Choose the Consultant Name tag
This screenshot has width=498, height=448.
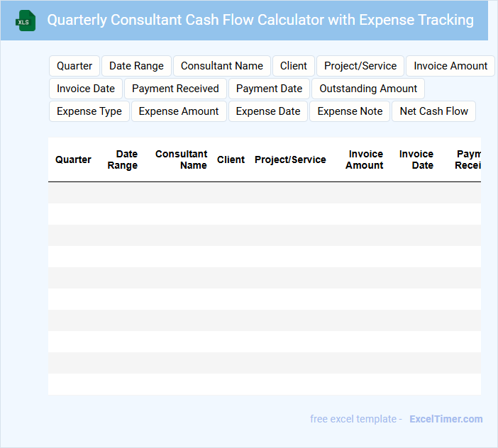(x=222, y=66)
